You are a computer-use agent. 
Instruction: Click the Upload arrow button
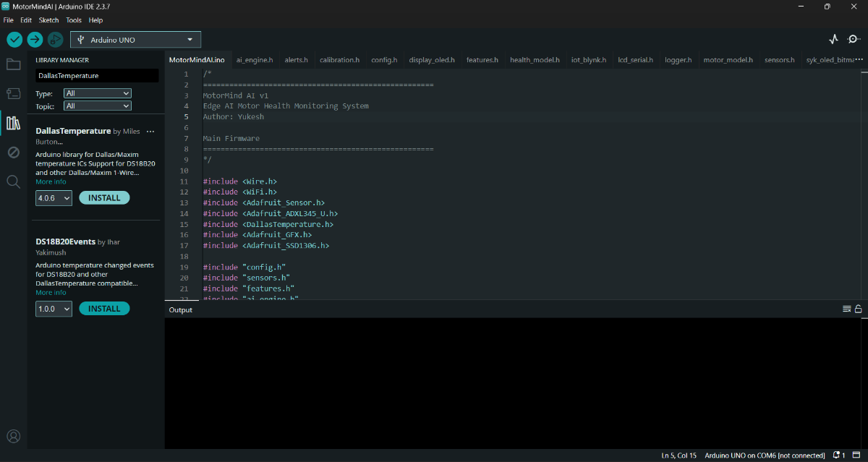click(x=35, y=40)
